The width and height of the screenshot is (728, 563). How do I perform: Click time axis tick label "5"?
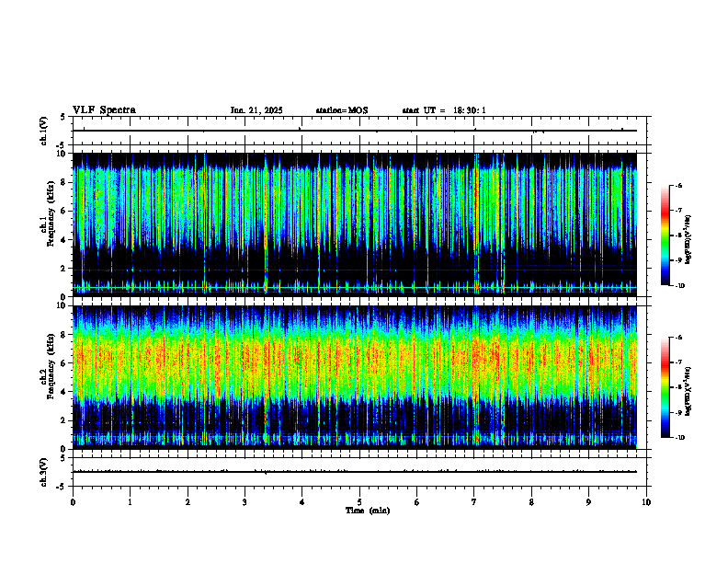(x=359, y=502)
